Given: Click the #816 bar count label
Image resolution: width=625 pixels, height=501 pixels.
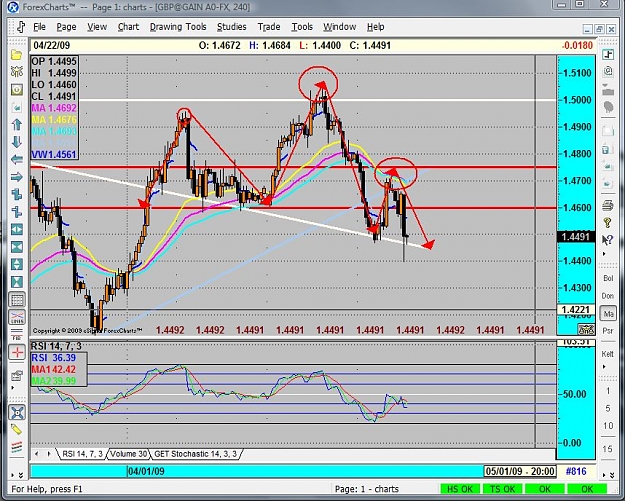Looking at the screenshot, I should [x=576, y=472].
